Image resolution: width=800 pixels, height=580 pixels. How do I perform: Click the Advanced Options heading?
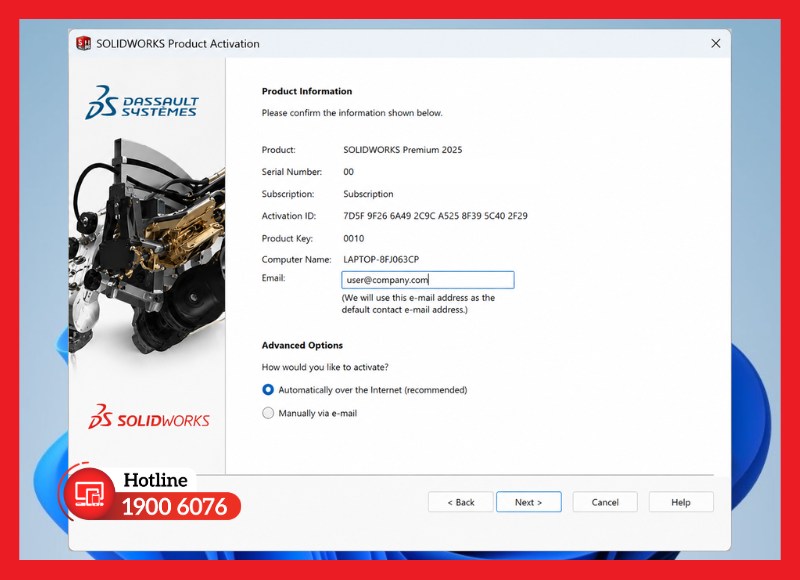coord(302,345)
